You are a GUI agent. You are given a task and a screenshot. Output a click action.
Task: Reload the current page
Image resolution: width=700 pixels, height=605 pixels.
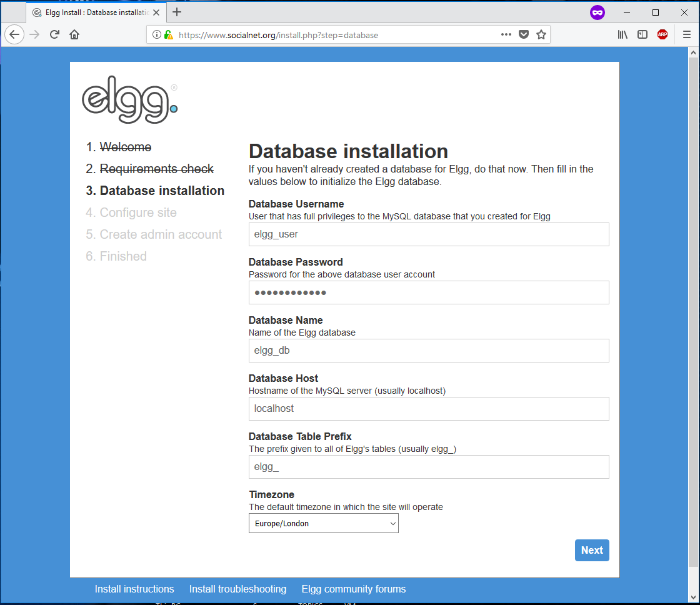point(54,34)
